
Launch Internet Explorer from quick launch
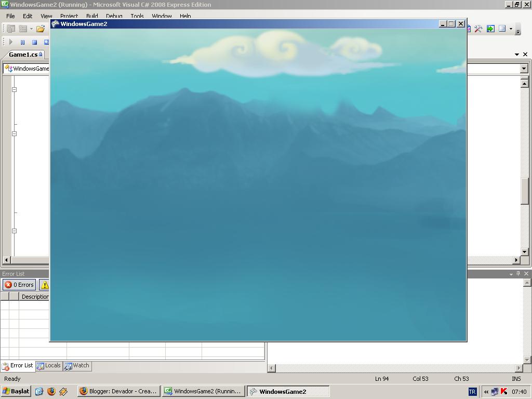pyautogui.click(x=39, y=392)
